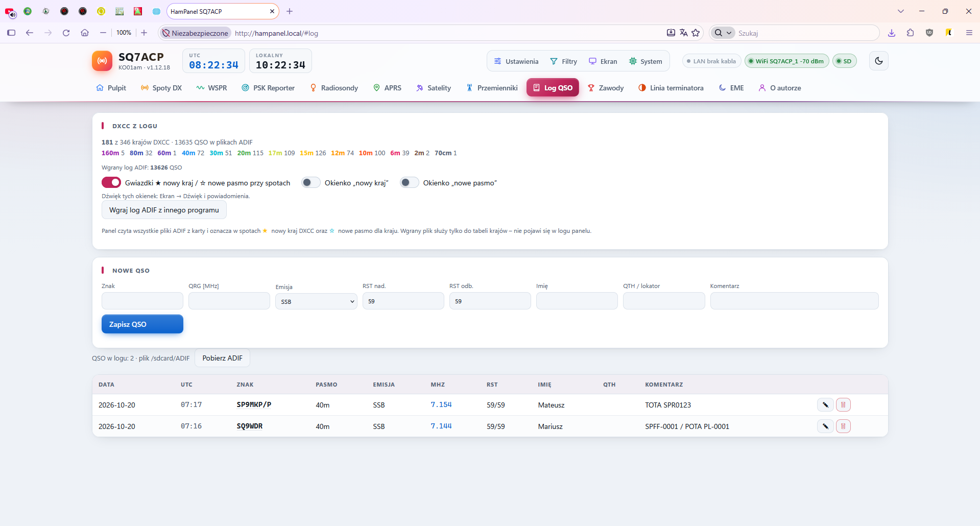Open browser bookmark star icon
Image resolution: width=980 pixels, height=526 pixels.
pyautogui.click(x=696, y=33)
